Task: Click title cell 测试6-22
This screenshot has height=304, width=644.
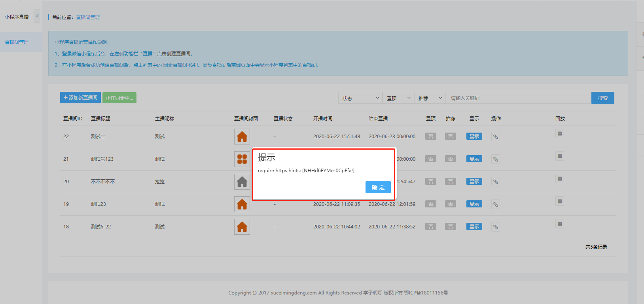Action: pos(101,226)
